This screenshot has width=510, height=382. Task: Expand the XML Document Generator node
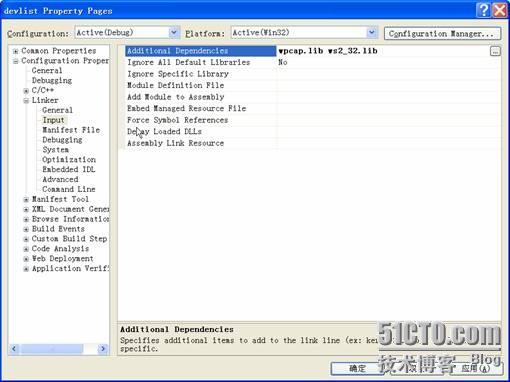click(26, 210)
